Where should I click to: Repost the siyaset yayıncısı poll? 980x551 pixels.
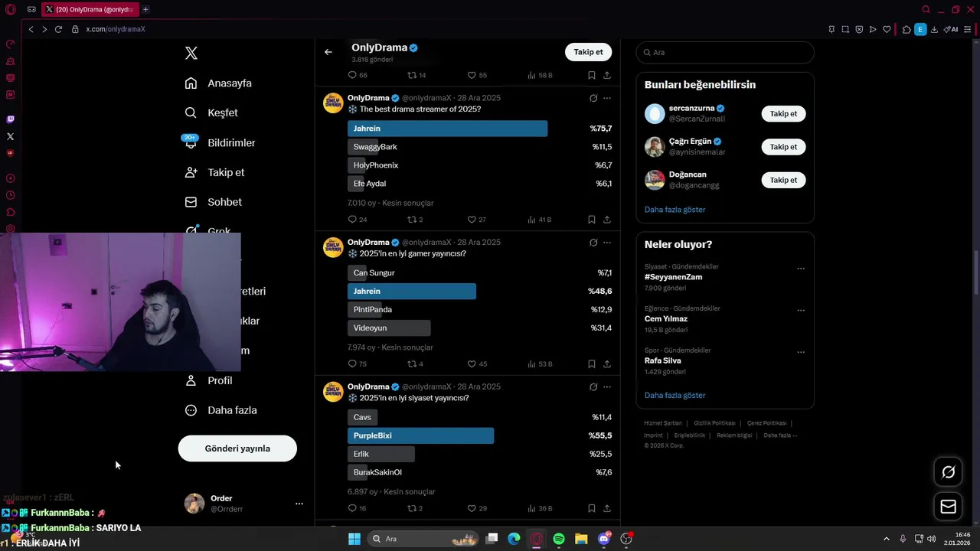(415, 509)
